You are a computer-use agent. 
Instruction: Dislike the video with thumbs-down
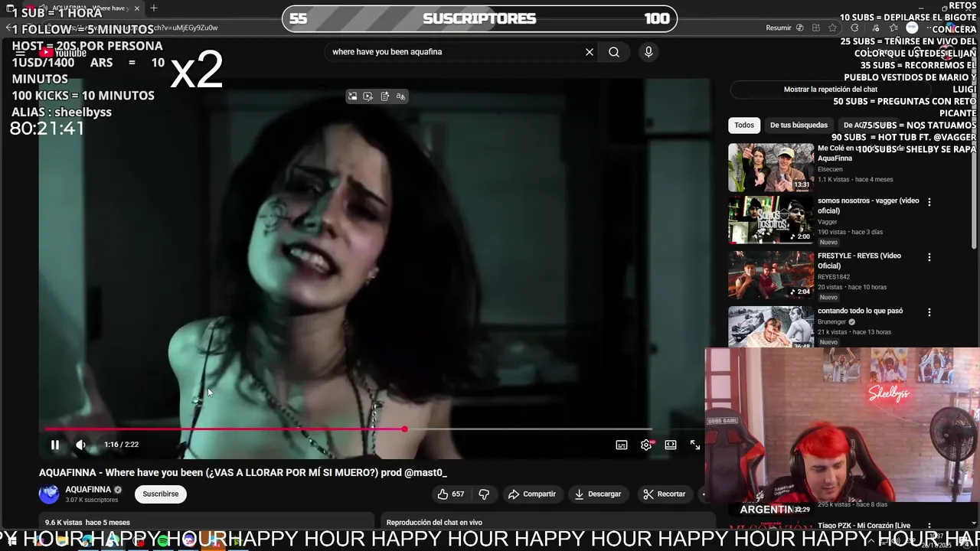point(484,494)
